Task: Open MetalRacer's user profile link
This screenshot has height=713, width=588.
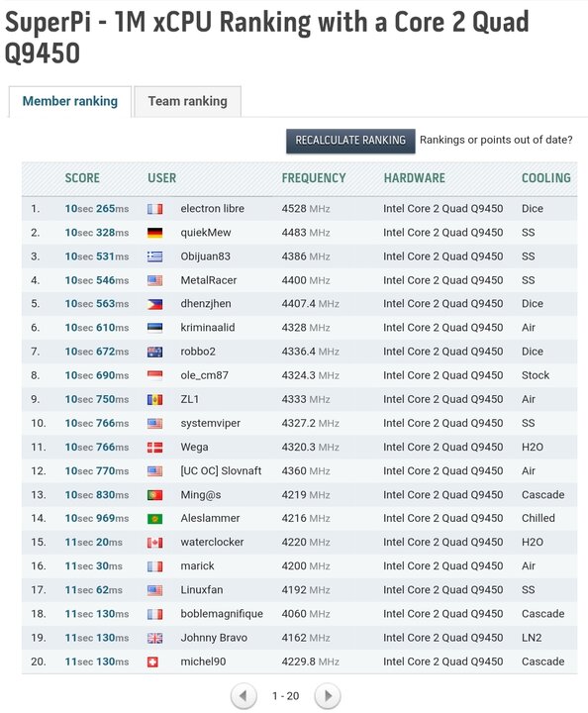Action: tap(209, 280)
